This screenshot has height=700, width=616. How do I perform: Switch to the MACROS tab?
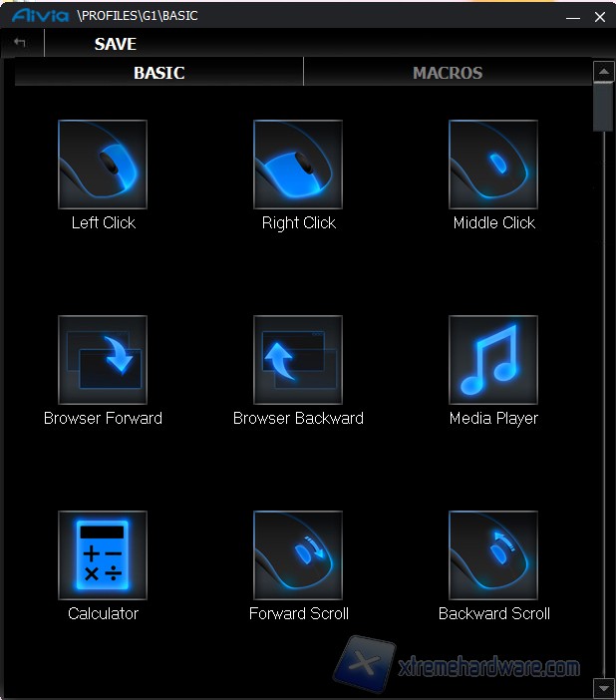coord(448,73)
